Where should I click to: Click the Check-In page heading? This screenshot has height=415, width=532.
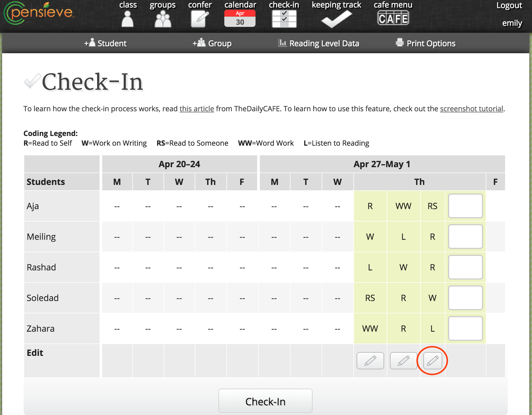tap(92, 82)
